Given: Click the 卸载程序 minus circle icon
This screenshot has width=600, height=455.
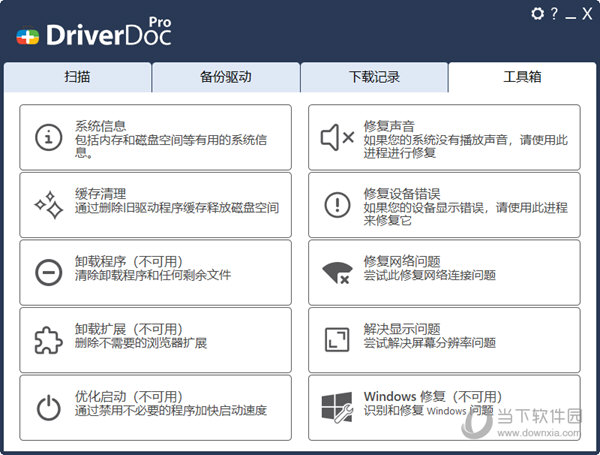Looking at the screenshot, I should tap(49, 272).
